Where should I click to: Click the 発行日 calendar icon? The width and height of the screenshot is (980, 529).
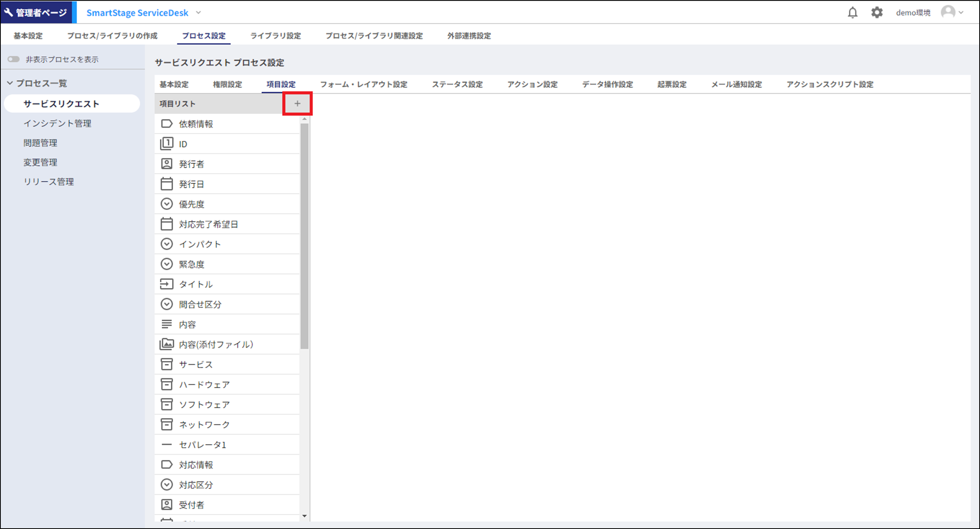point(167,184)
